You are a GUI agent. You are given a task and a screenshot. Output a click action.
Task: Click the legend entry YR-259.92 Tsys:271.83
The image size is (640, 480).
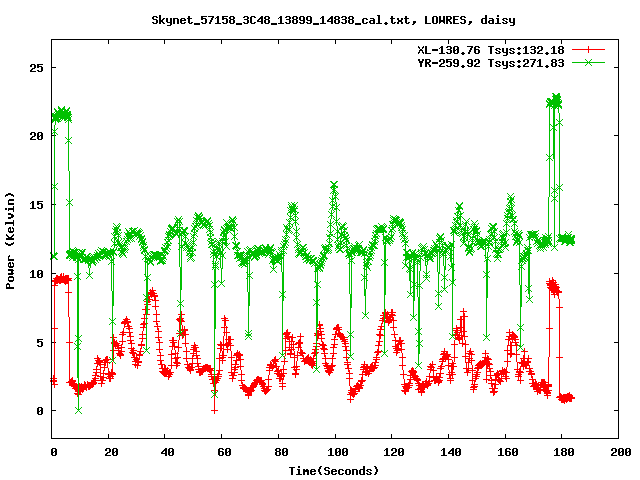491,63
